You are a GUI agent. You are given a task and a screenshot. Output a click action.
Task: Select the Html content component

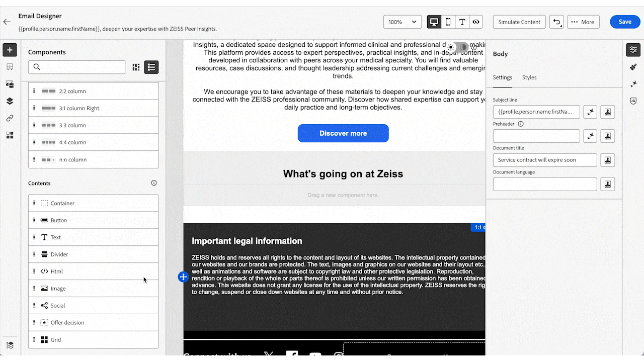tap(93, 271)
